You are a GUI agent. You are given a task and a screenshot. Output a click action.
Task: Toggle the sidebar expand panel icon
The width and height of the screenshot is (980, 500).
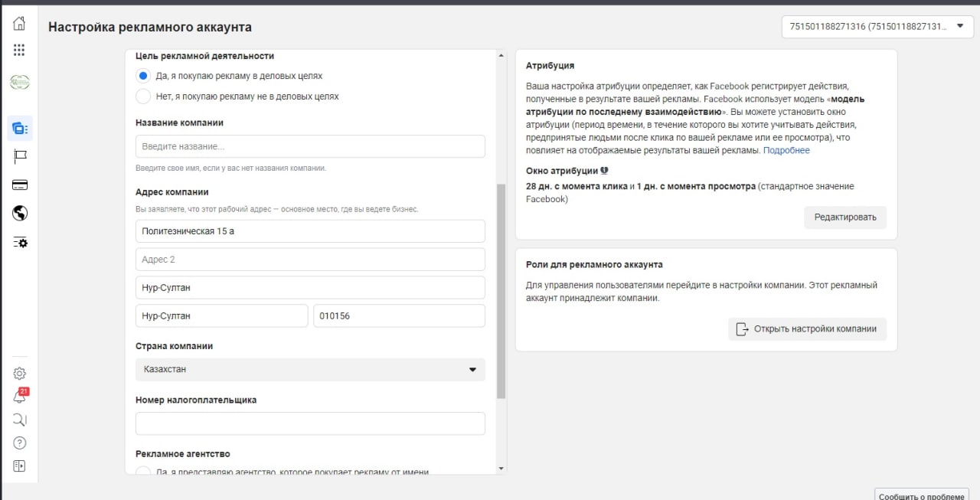(20, 466)
